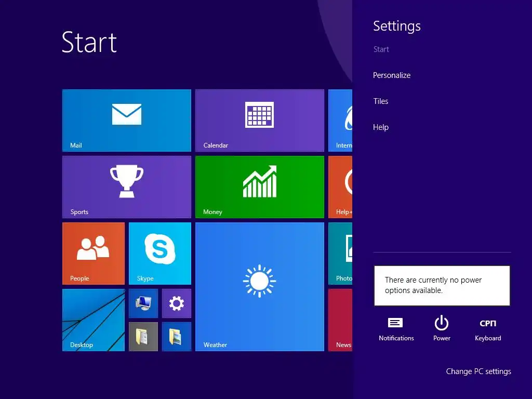Open the This PC computer tile
Viewport: 532px width, 399px height.
(143, 303)
